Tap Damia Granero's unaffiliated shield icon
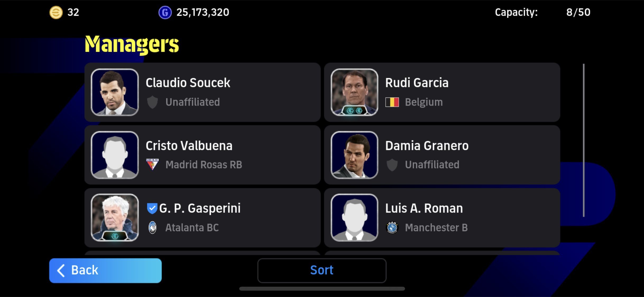644x297 pixels. 392,165
